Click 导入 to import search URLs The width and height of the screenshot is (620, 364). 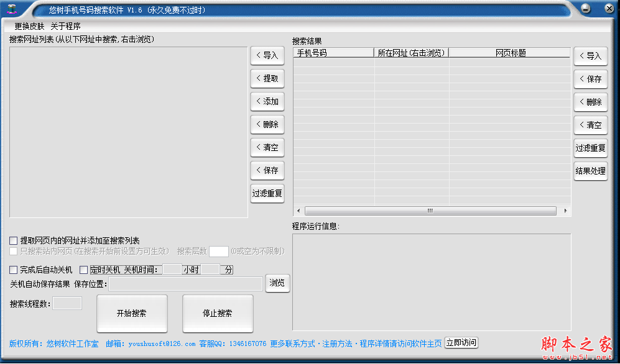coord(267,55)
